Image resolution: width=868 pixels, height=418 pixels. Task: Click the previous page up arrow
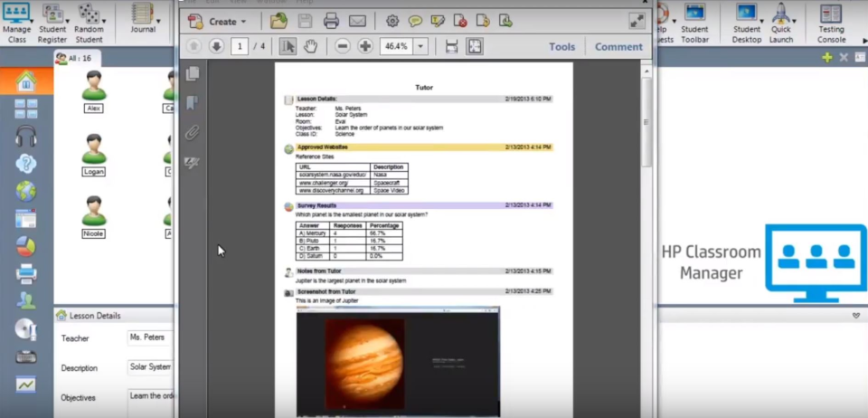coord(193,46)
